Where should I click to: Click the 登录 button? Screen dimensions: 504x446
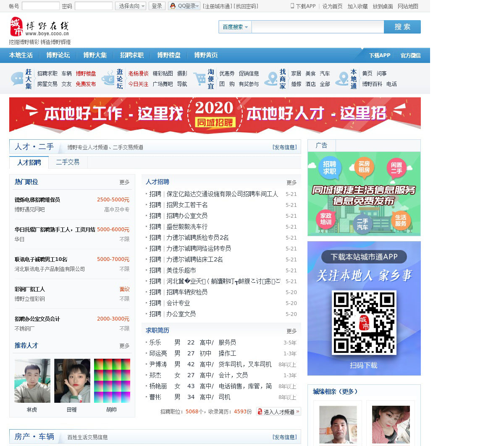[157, 6]
